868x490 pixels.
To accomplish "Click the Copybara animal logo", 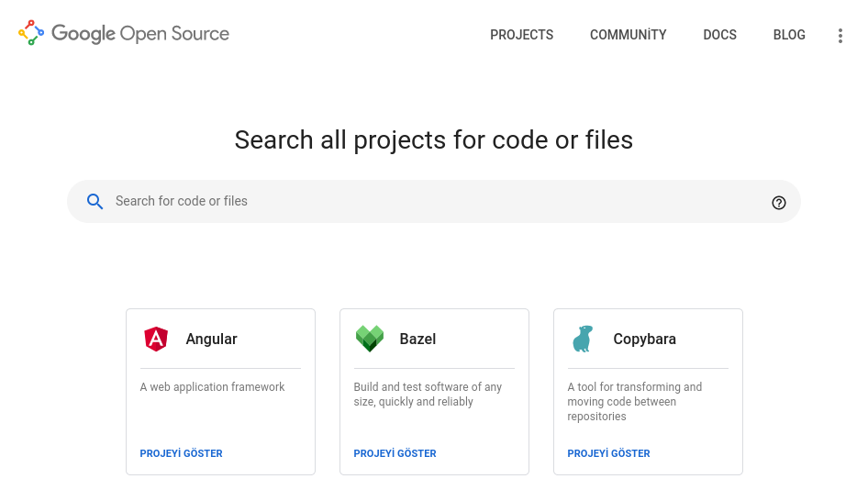I will coord(583,339).
